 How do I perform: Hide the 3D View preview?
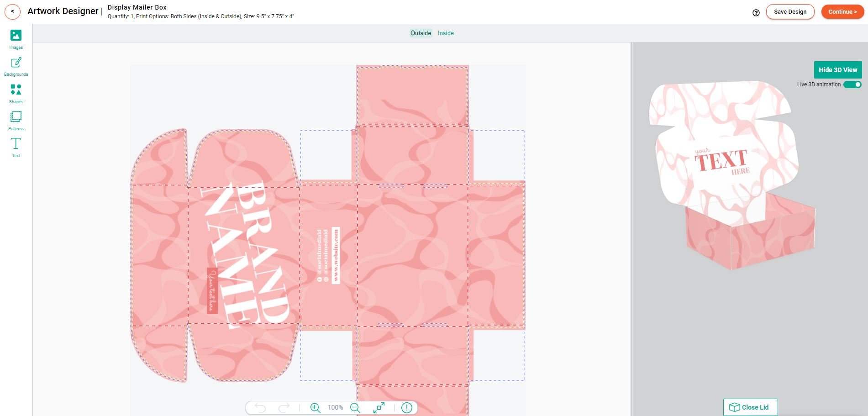[x=837, y=69]
